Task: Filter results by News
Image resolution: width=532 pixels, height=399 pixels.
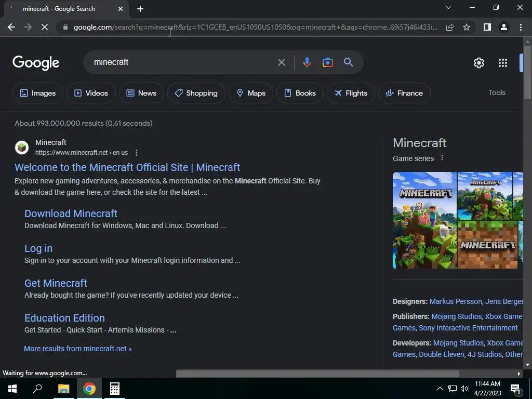Action: point(141,93)
